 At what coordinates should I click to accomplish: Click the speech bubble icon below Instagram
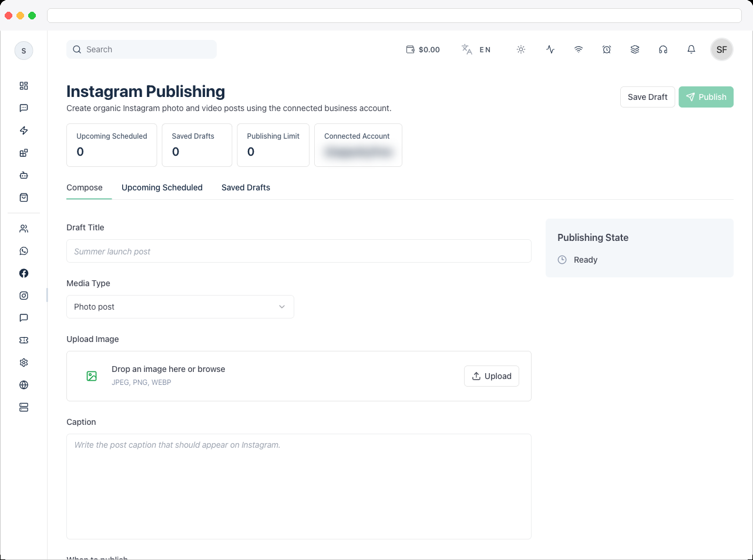coord(23,318)
